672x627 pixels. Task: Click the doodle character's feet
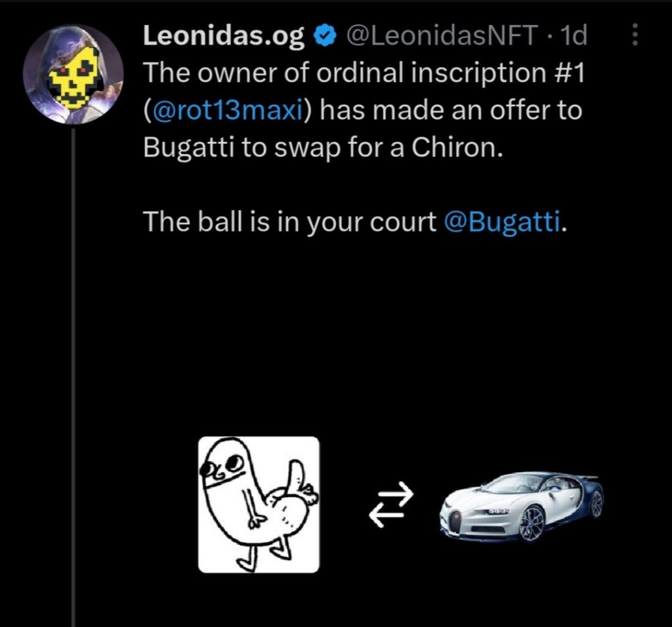pos(261,557)
